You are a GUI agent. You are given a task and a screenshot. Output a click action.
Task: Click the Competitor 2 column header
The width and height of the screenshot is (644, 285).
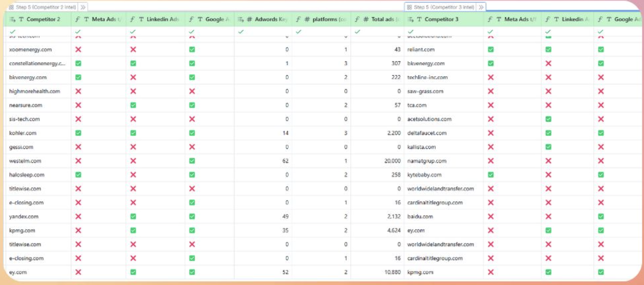[43, 19]
